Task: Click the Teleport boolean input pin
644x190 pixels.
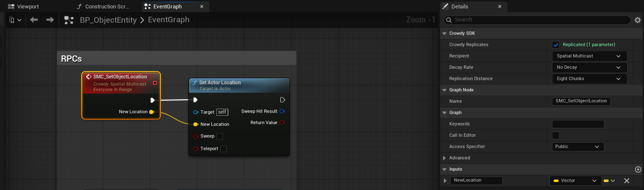Action: [x=195, y=149]
